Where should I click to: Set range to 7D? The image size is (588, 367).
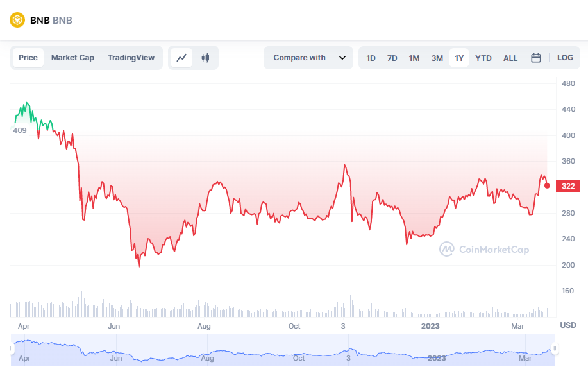pos(392,58)
